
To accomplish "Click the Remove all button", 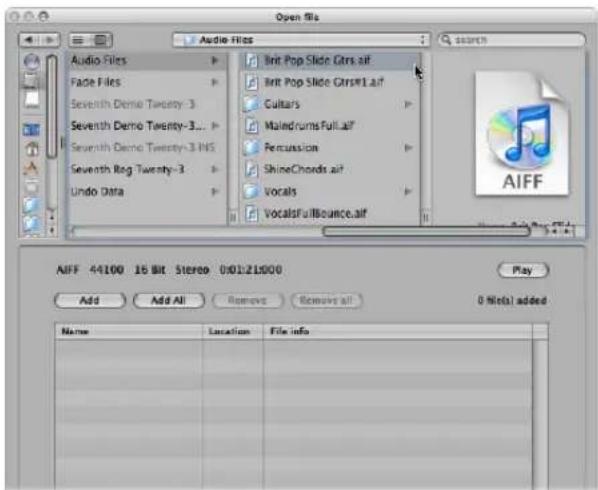I will (x=326, y=300).
